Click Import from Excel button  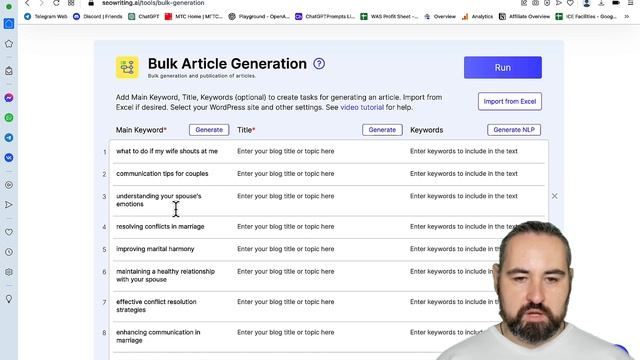click(510, 101)
